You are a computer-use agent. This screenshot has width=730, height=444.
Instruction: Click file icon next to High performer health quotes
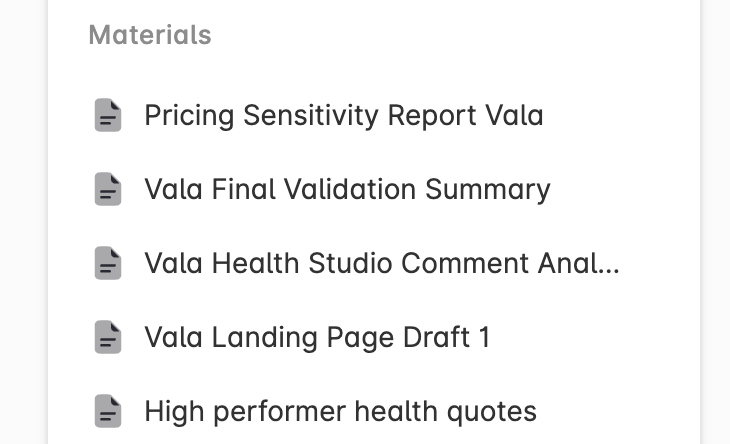pos(108,411)
